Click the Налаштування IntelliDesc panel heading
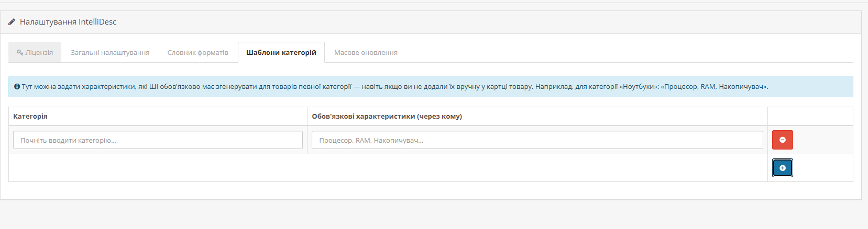 click(68, 22)
